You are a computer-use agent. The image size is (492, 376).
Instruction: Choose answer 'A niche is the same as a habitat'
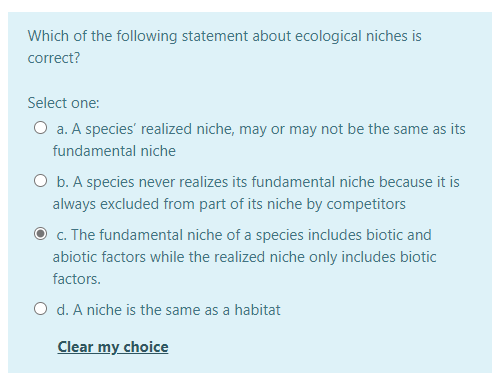(x=177, y=310)
